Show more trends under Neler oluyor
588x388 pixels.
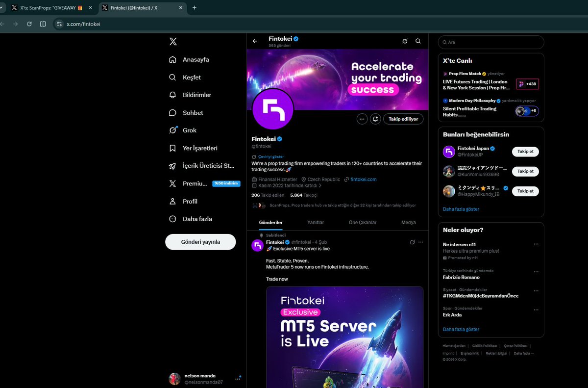point(461,329)
